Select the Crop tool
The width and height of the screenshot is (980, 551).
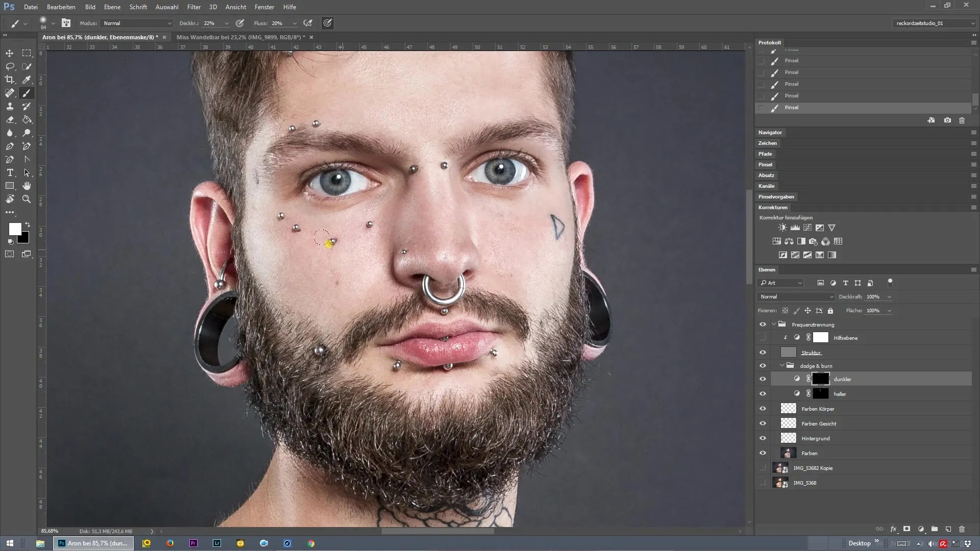10,80
